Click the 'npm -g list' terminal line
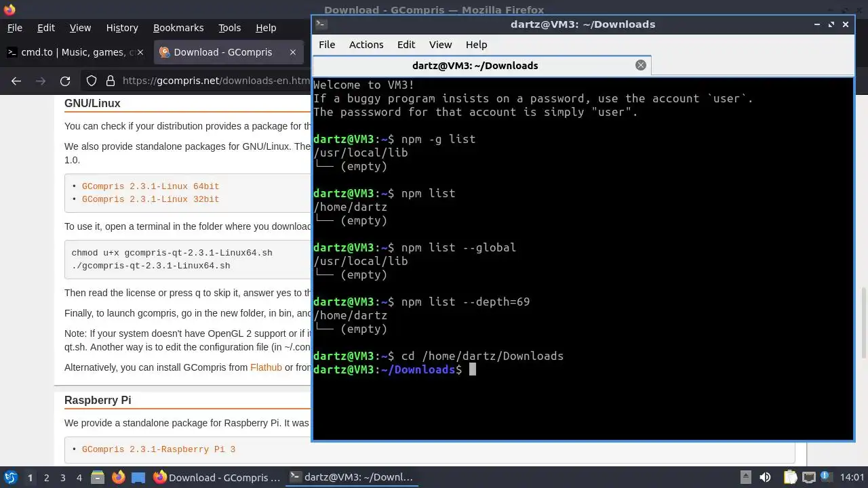 (x=395, y=139)
